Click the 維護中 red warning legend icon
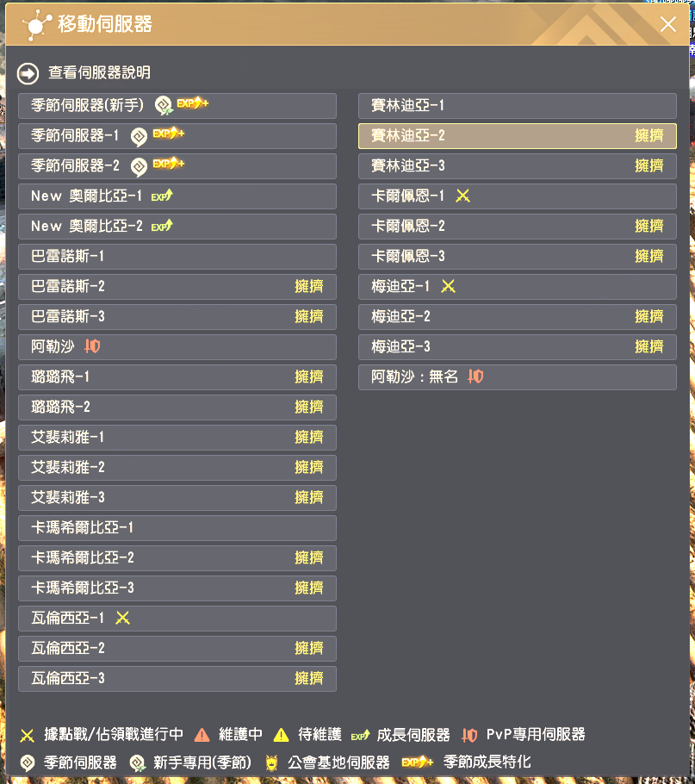The height and width of the screenshot is (784, 695). click(202, 735)
